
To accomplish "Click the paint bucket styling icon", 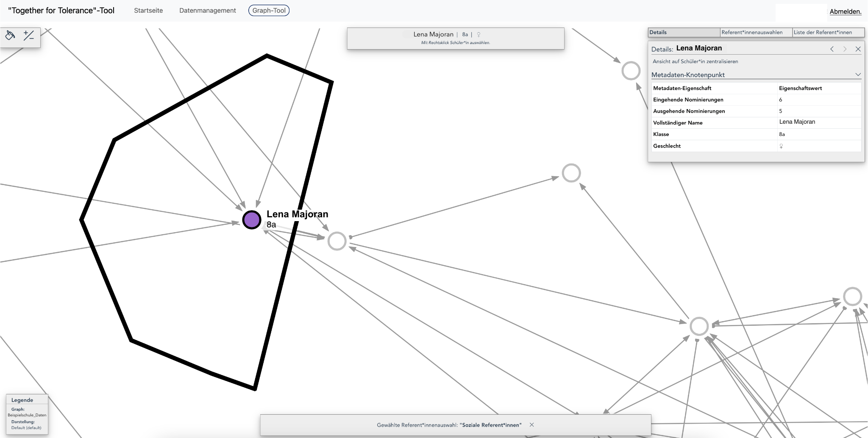I will click(x=10, y=36).
